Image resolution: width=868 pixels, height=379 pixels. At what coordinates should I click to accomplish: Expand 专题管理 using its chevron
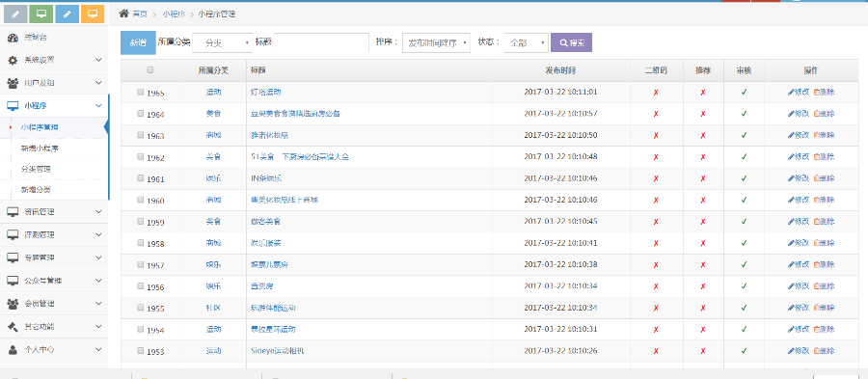[98, 257]
